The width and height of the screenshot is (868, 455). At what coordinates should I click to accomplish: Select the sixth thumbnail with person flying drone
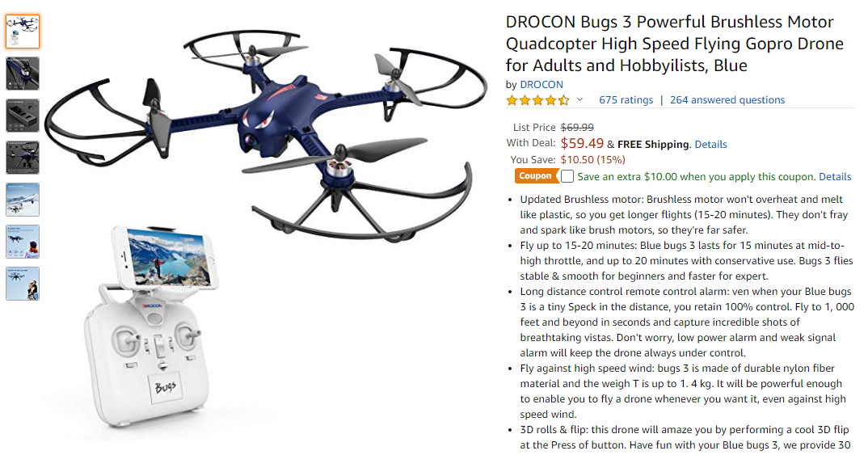click(x=23, y=242)
